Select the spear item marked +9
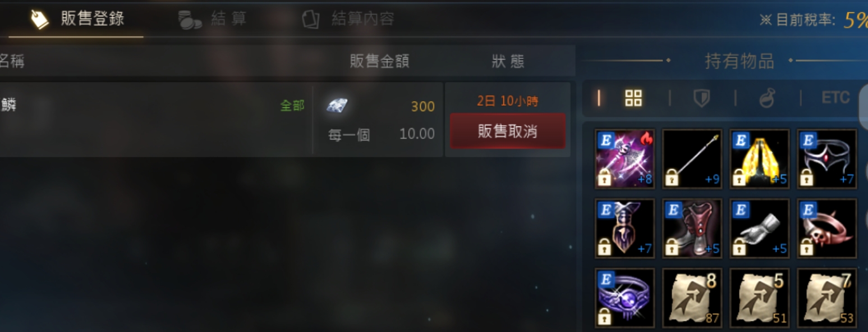Viewport: 868px width, 332px height. pyautogui.click(x=692, y=159)
